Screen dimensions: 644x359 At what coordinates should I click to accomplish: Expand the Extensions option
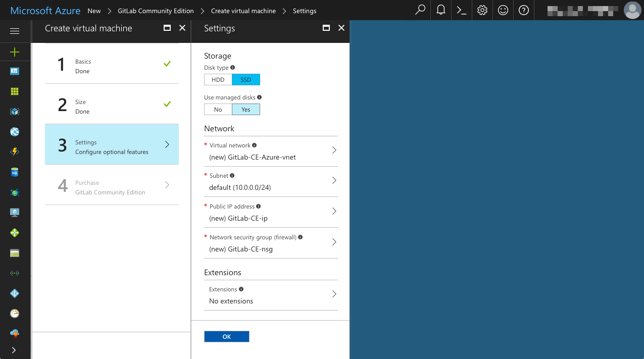coord(334,294)
